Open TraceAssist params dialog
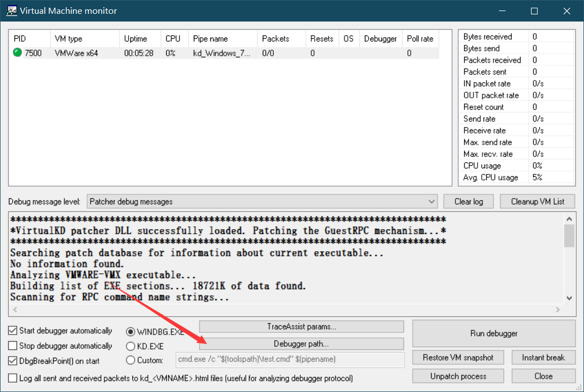Screen dimensions: 584x392 pyautogui.click(x=302, y=327)
